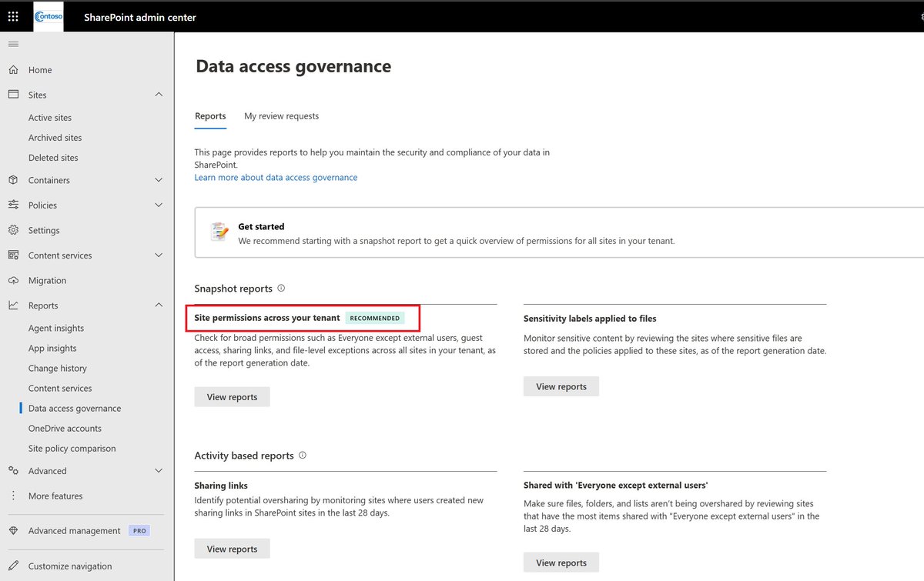Select Data access governance in the sidebar
The image size is (924, 581).
tap(75, 409)
